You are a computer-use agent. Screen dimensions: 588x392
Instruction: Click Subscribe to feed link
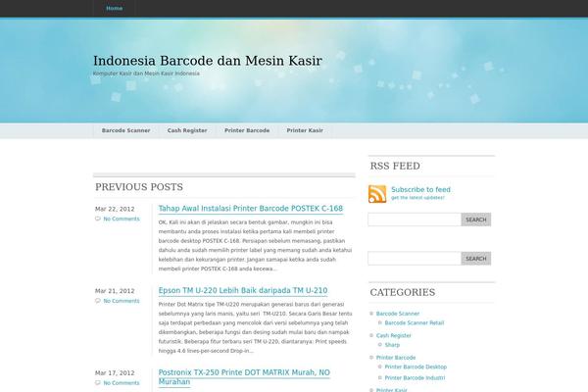pyautogui.click(x=420, y=190)
